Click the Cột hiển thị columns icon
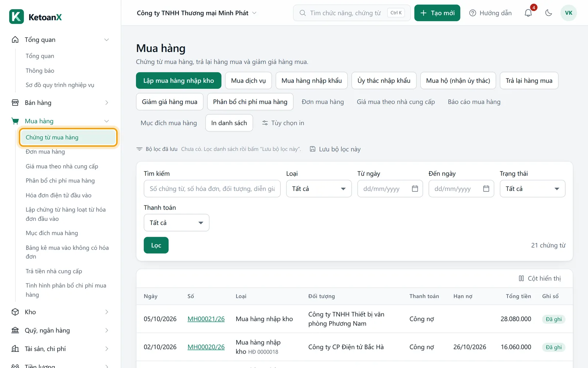This screenshot has height=368, width=588. [521, 278]
